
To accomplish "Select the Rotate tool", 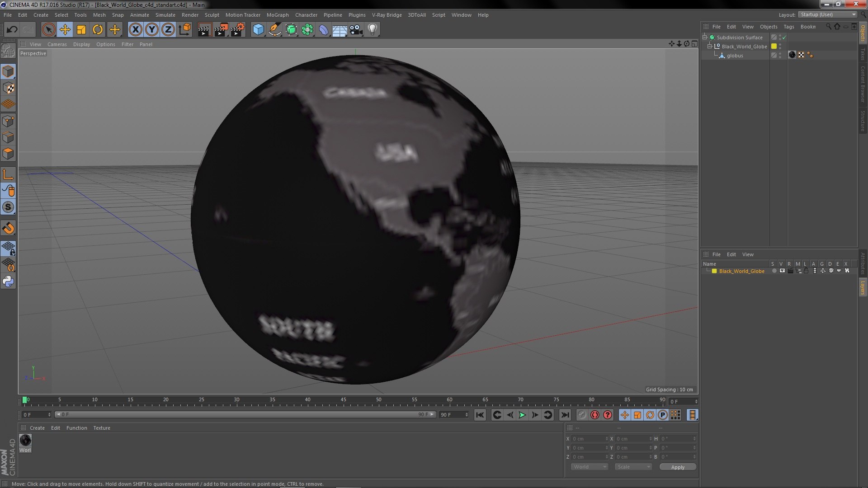I will [98, 30].
